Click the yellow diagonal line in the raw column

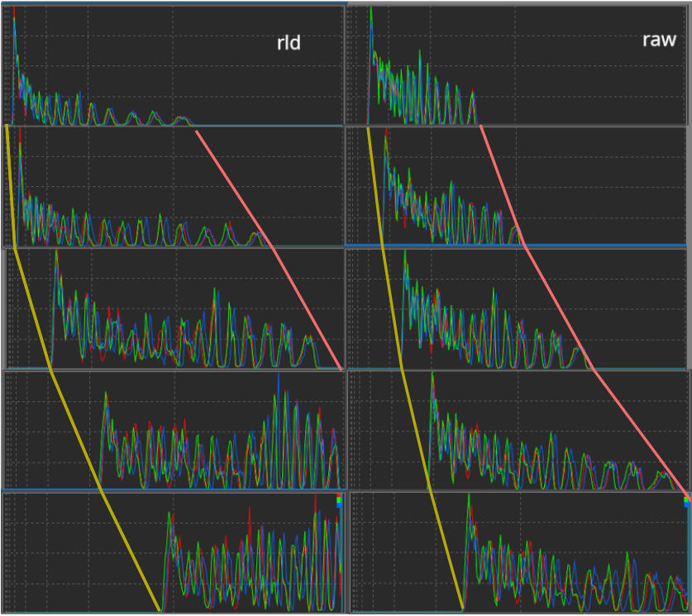point(413,430)
